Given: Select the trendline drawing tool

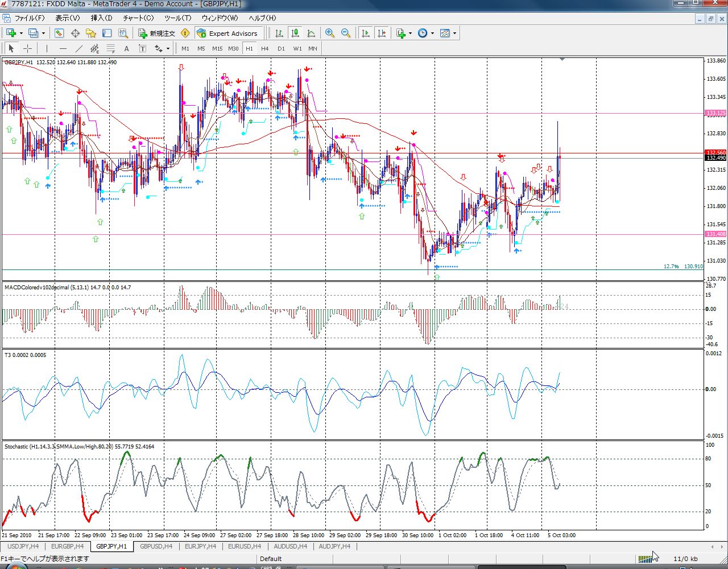Looking at the screenshot, I should [x=79, y=49].
